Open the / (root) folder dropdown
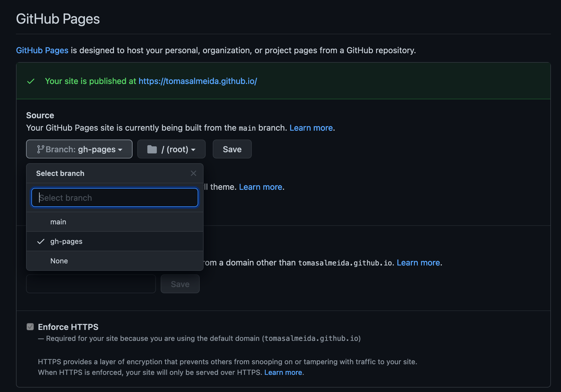Viewport: 561px width, 392px height. click(x=171, y=149)
